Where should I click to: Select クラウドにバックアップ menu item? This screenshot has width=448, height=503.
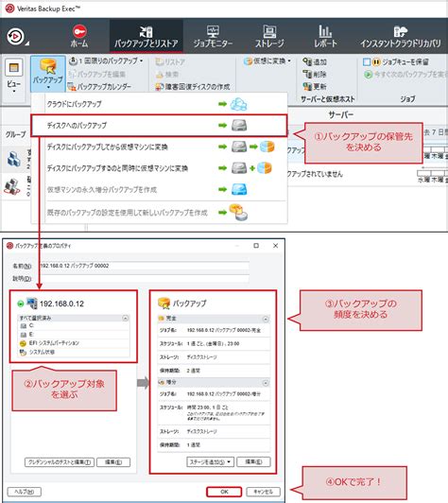(159, 104)
